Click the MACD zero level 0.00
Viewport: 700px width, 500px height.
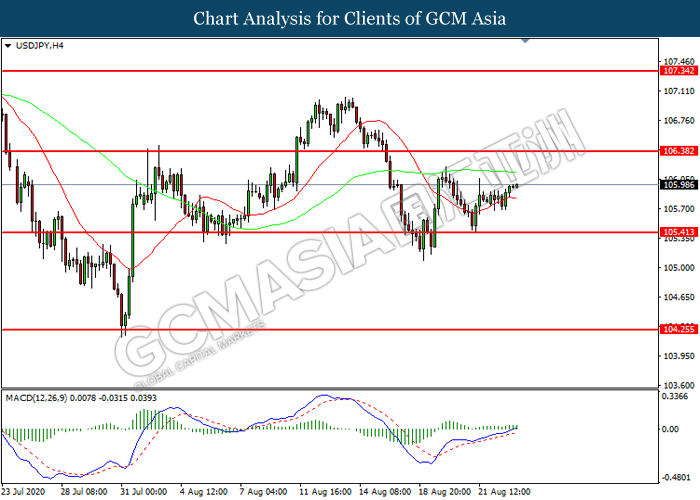(671, 429)
